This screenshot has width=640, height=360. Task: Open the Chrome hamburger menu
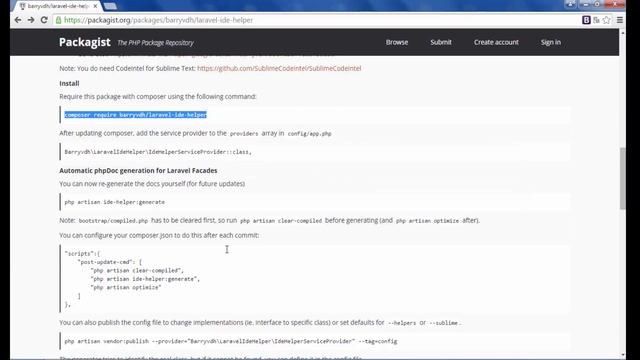(620, 20)
